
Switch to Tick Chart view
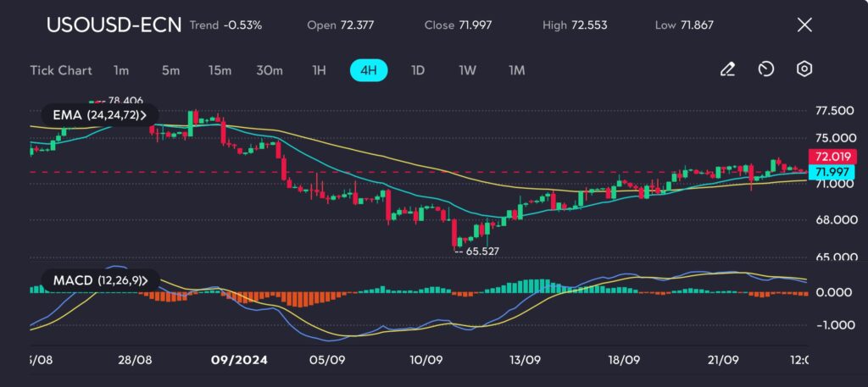[x=61, y=70]
